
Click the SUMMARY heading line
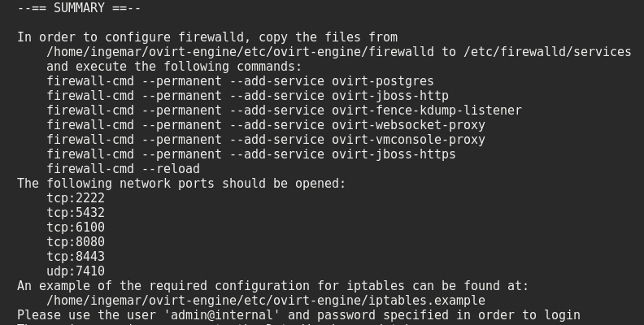79,8
